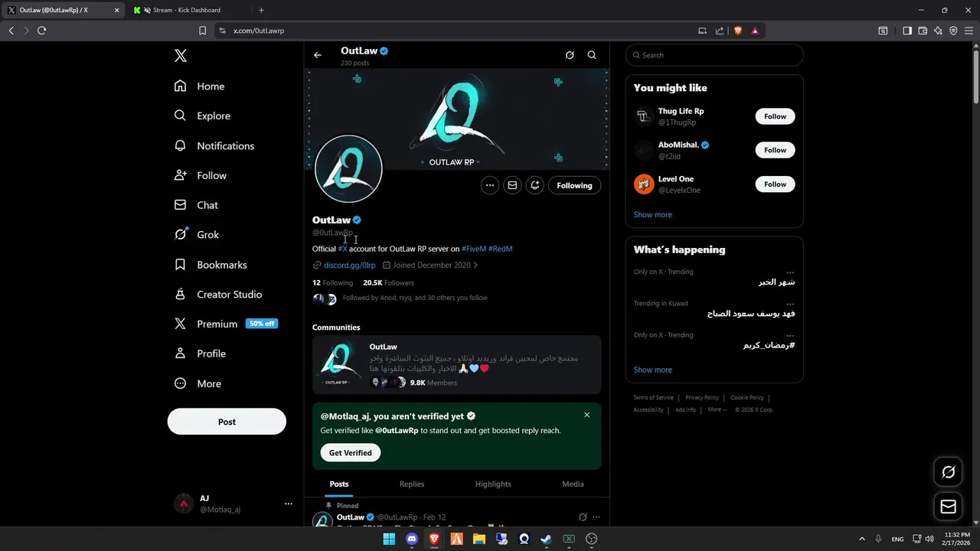
Task: Switch to the Stream - Kick Dashboard tab
Action: click(x=187, y=10)
